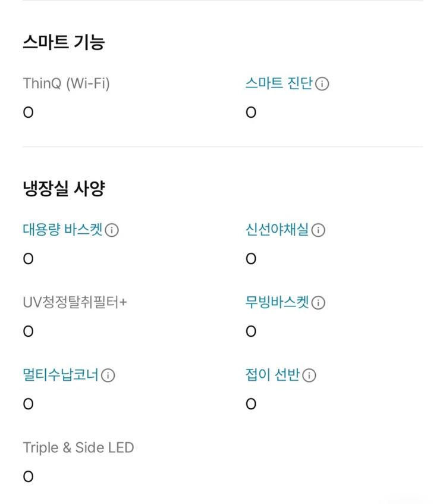Open info icon next to 멀티수납코너
The height and width of the screenshot is (504, 446).
(x=108, y=375)
